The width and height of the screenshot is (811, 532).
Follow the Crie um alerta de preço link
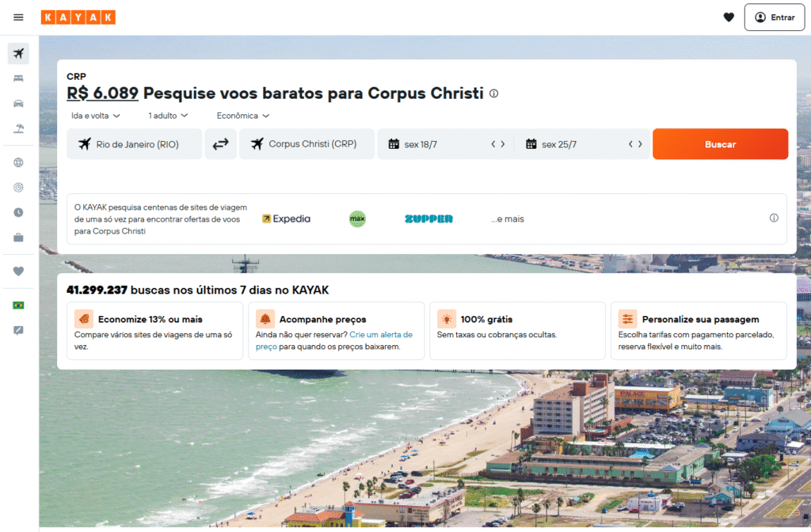(x=333, y=340)
